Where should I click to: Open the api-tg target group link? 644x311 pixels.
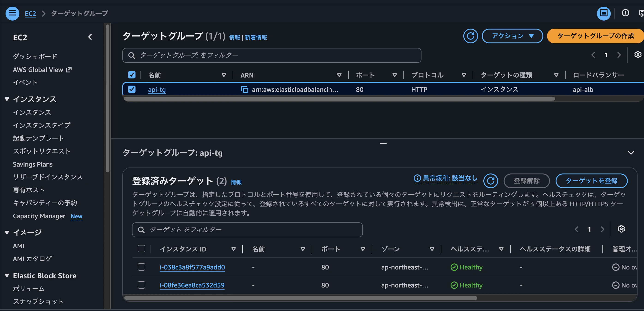click(x=157, y=90)
